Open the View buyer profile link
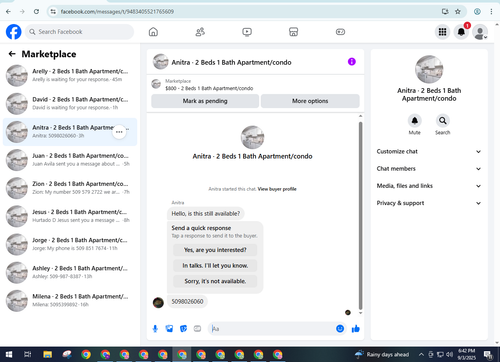 coord(277,189)
